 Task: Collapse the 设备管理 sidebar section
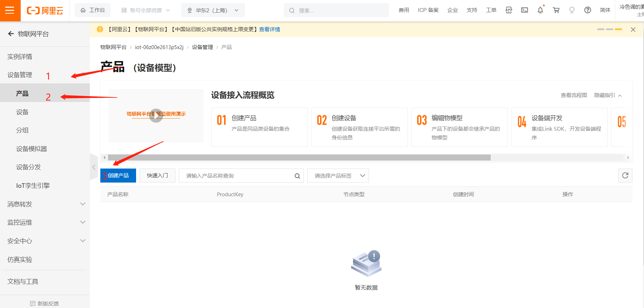pyautogui.click(x=45, y=75)
